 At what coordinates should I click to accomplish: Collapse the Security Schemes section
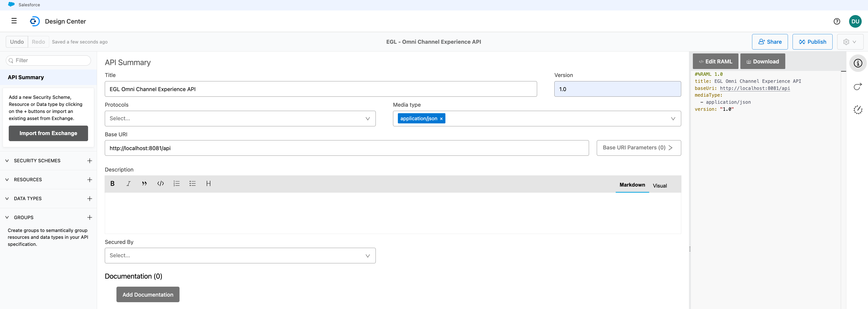[7, 161]
